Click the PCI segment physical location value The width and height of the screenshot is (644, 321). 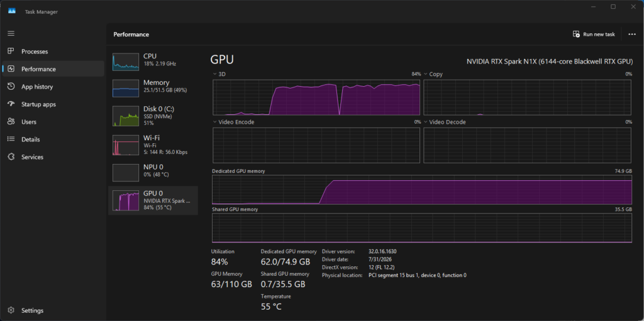(418, 275)
